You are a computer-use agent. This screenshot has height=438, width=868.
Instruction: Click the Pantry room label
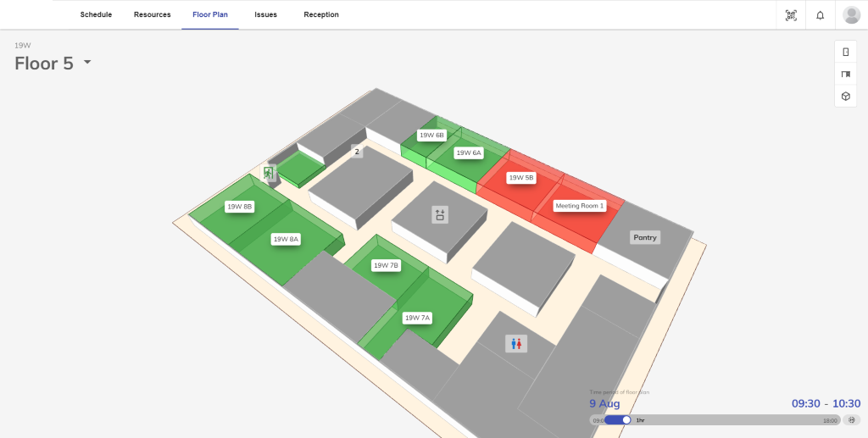coord(645,237)
